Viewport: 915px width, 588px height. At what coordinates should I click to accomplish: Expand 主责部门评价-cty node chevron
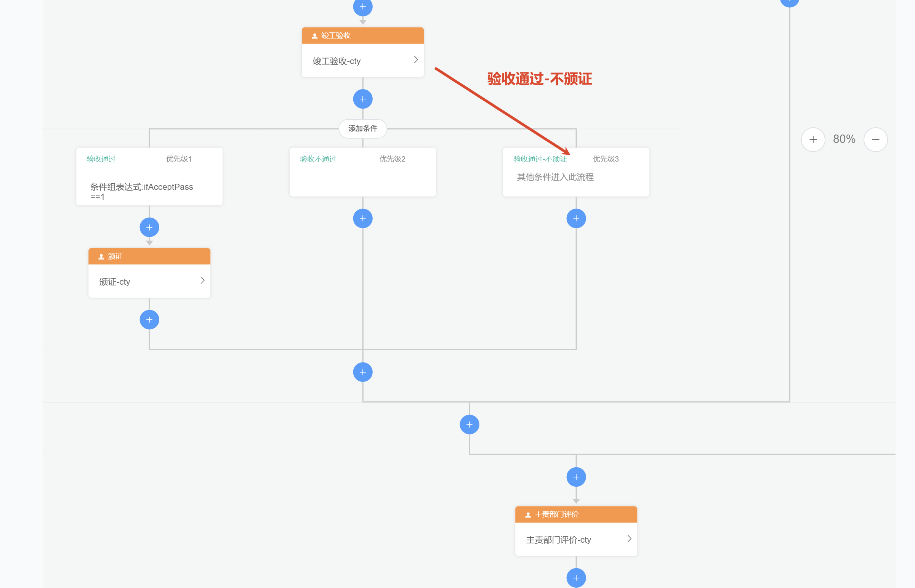point(629,538)
